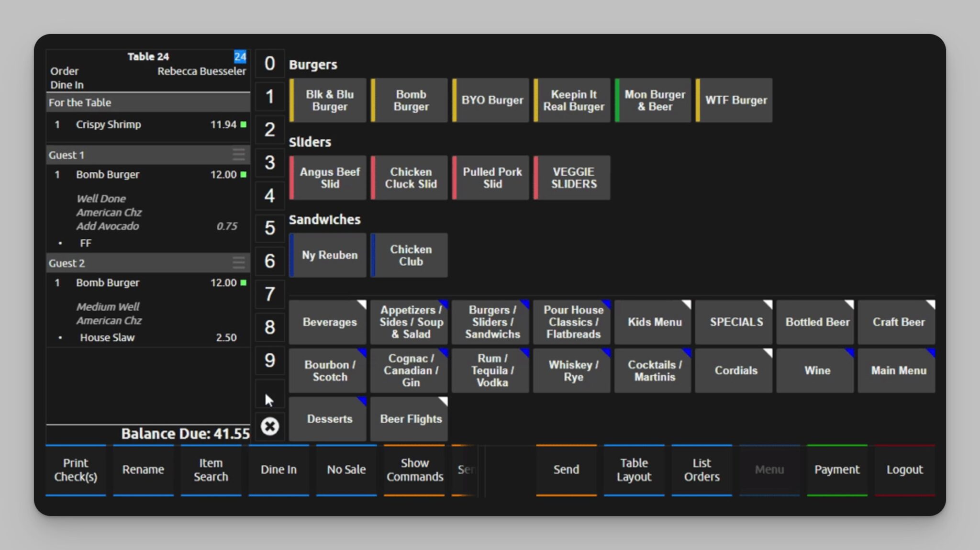Click green square next to Guest 2 Bomb Burger
Viewport: 980px width, 550px height.
pos(244,283)
